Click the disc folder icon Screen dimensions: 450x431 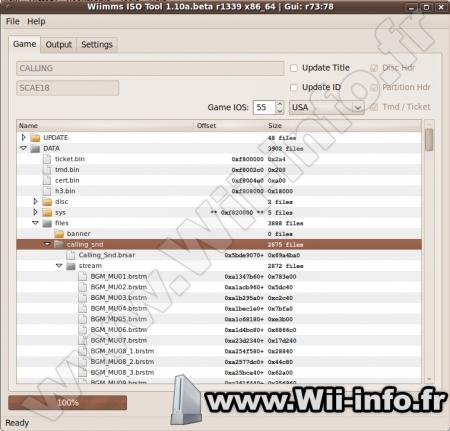click(47, 202)
